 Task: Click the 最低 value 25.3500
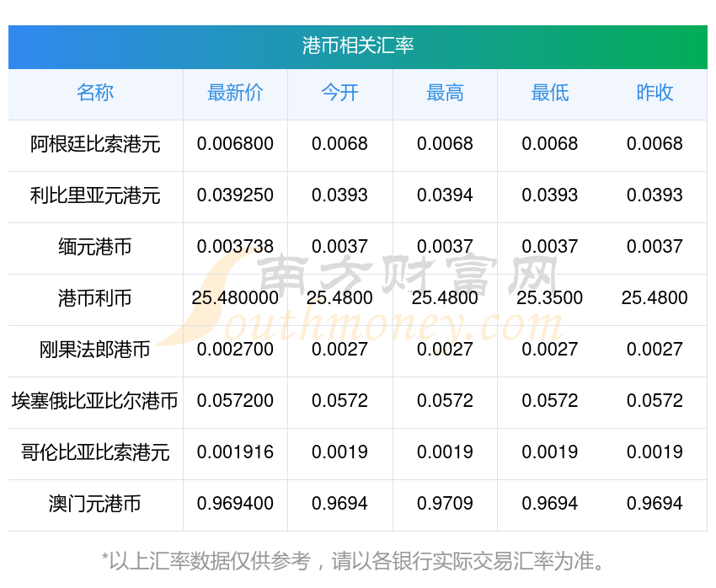(x=550, y=298)
